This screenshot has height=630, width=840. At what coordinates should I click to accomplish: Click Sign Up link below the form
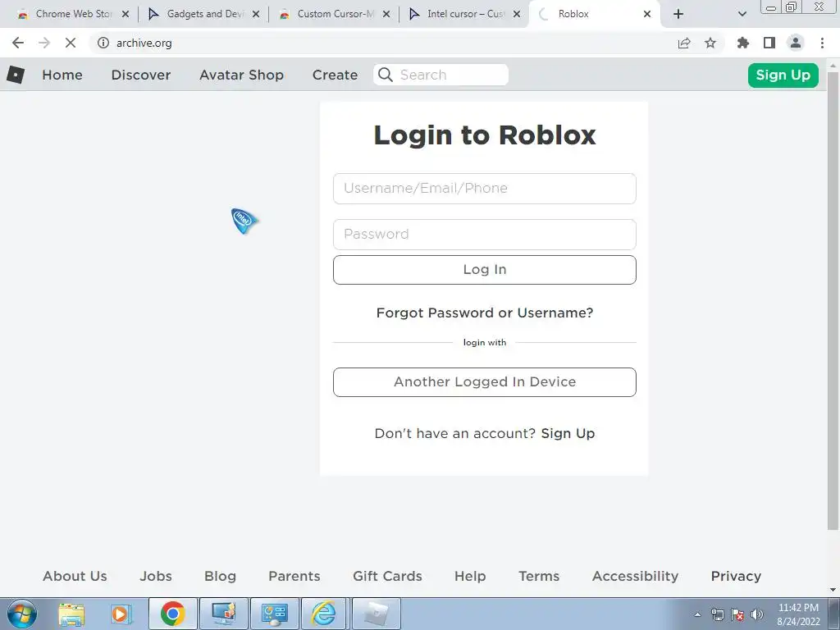click(568, 433)
